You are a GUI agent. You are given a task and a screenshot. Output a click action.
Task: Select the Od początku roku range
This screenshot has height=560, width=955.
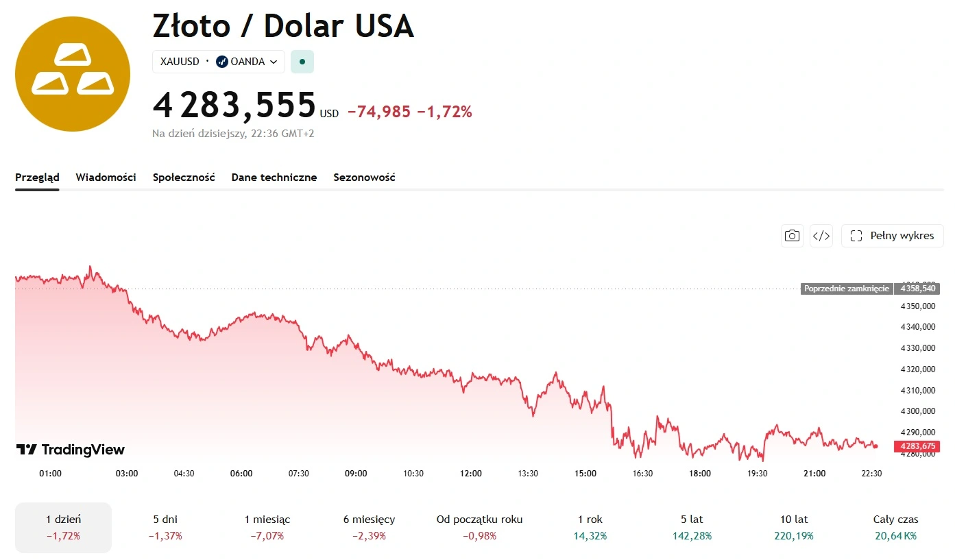(479, 527)
